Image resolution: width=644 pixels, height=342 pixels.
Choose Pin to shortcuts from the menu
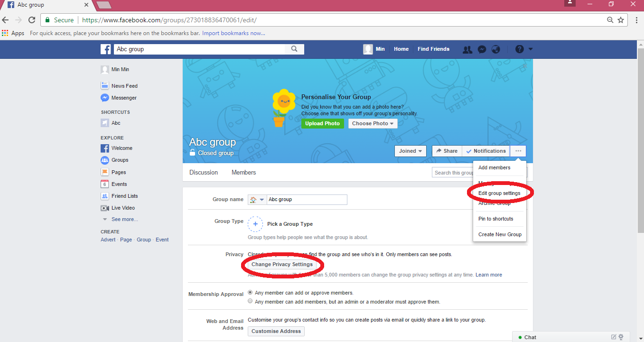[496, 219]
